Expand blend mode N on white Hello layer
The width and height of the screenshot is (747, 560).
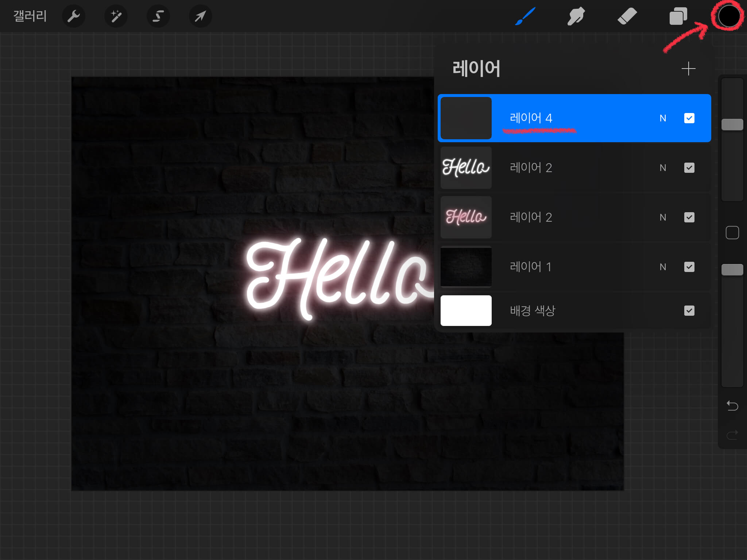(x=663, y=168)
